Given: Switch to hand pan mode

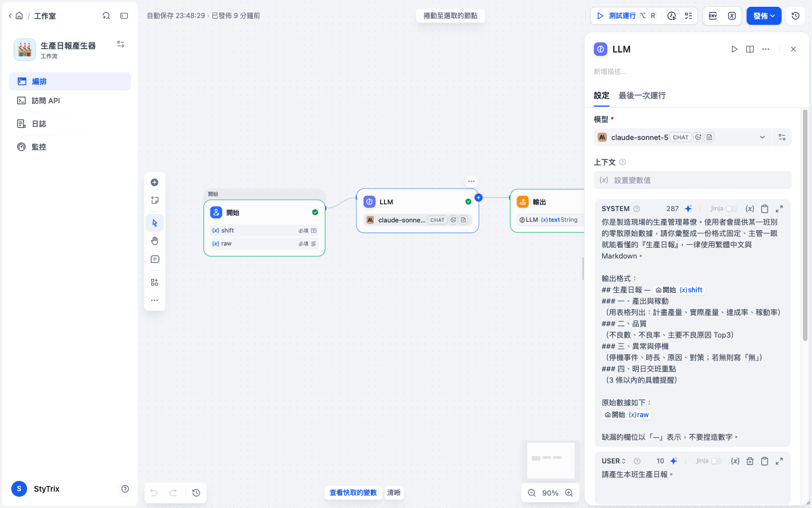Looking at the screenshot, I should tap(155, 241).
